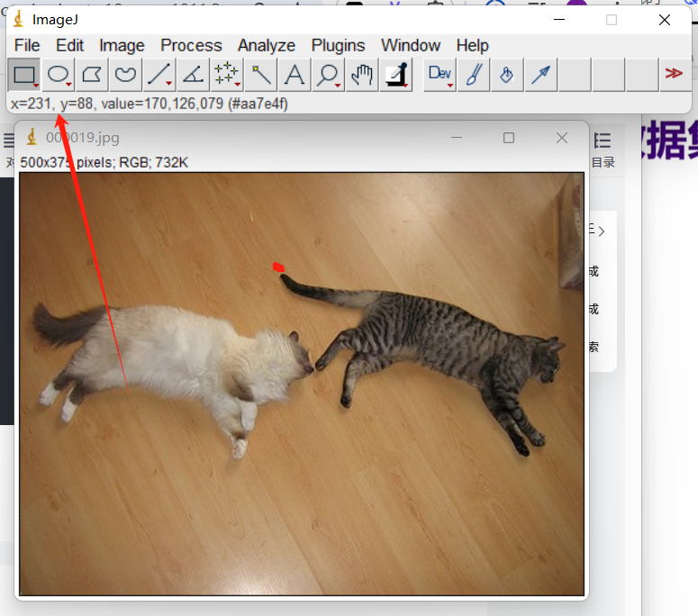The height and width of the screenshot is (616, 698).
Task: Open More Tools double-arrow menu
Action: (674, 74)
